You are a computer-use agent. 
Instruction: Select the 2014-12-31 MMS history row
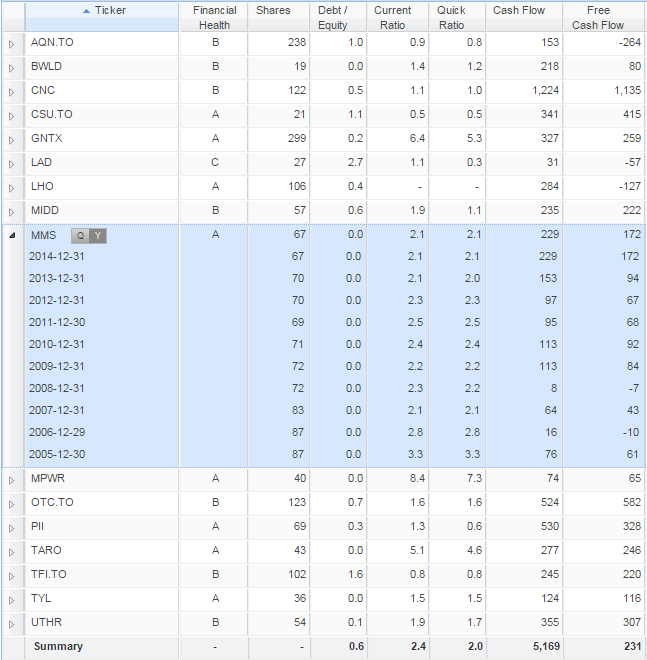click(x=335, y=256)
